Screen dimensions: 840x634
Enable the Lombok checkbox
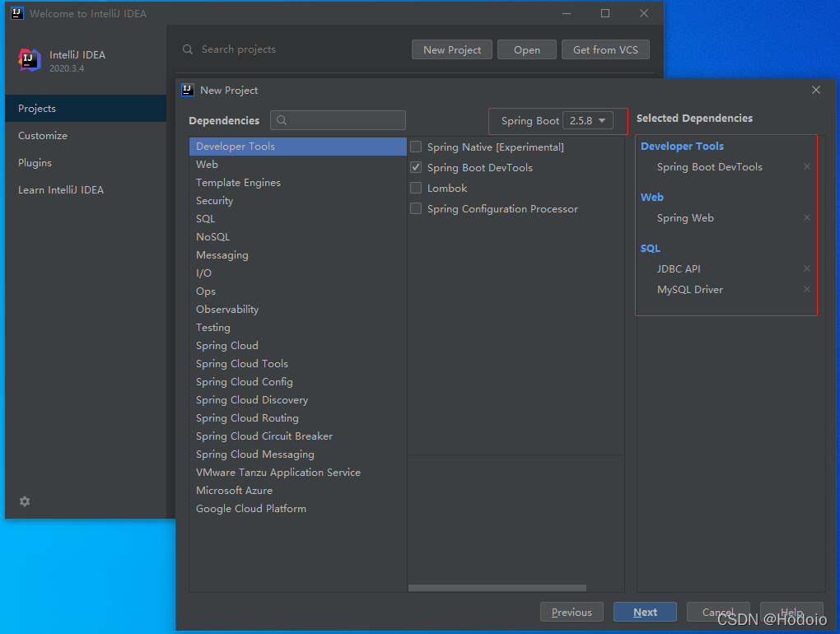click(416, 188)
